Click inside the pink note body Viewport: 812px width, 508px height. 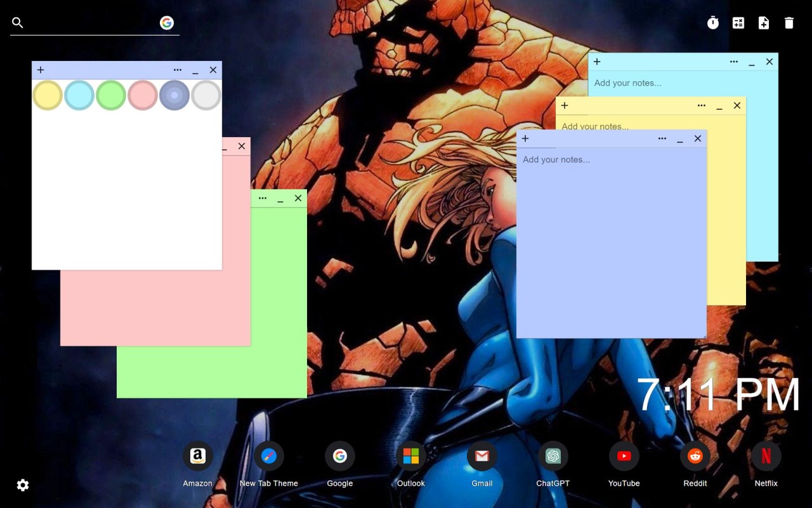coord(155,308)
